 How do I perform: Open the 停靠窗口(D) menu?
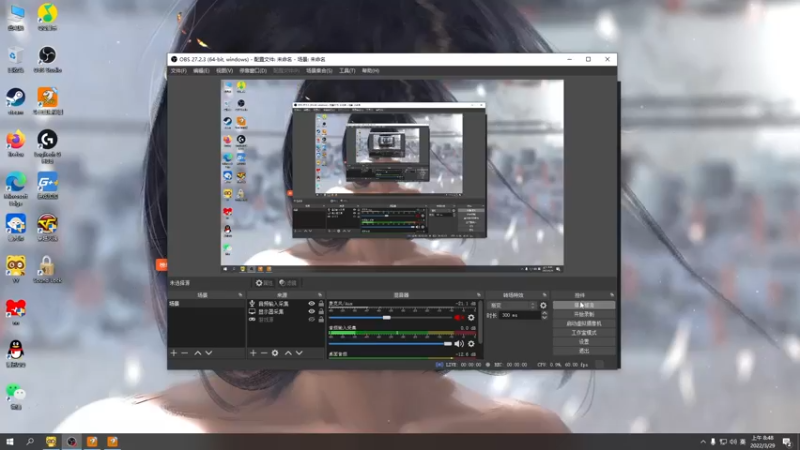[253, 71]
